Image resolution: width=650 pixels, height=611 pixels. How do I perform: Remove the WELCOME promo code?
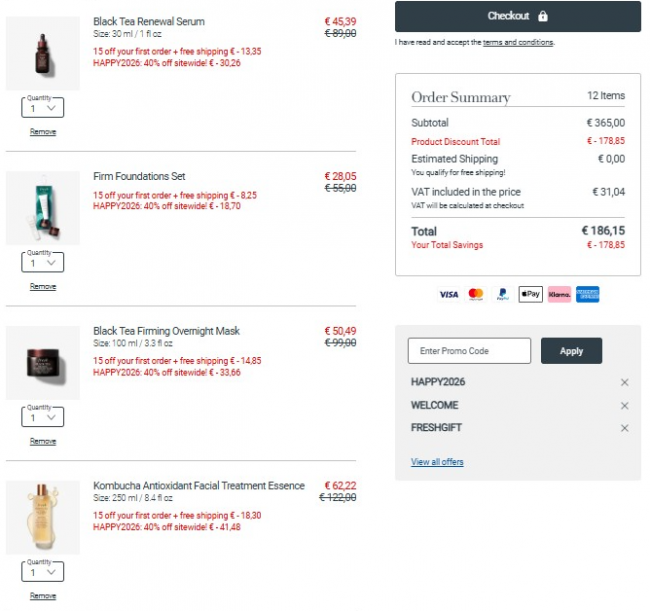click(x=624, y=405)
